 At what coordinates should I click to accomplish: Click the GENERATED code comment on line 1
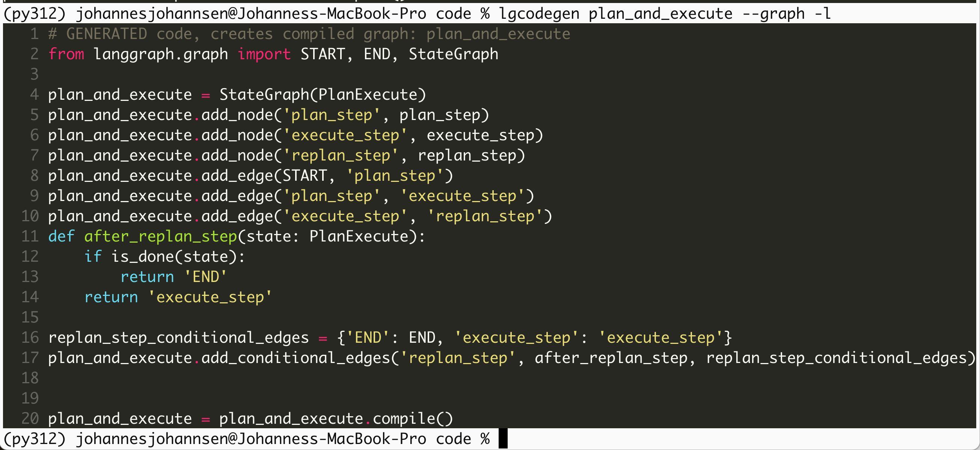[309, 34]
